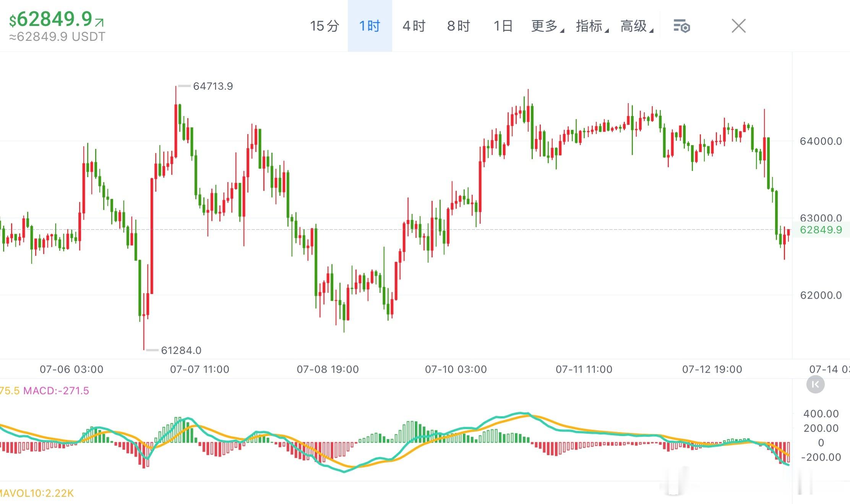Image resolution: width=850 pixels, height=504 pixels.
Task: Choose the 1日 timeframe
Action: 503,26
